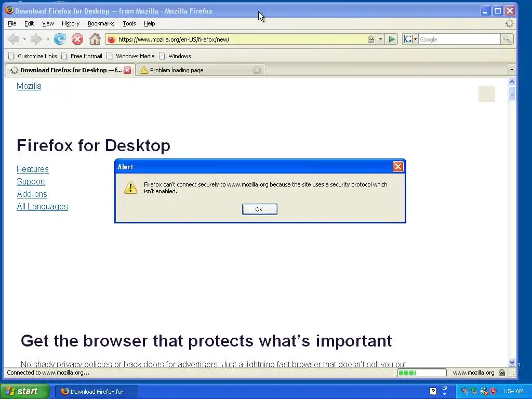The height and width of the screenshot is (399, 532).
Task: Open the Edit menu
Action: pos(29,23)
